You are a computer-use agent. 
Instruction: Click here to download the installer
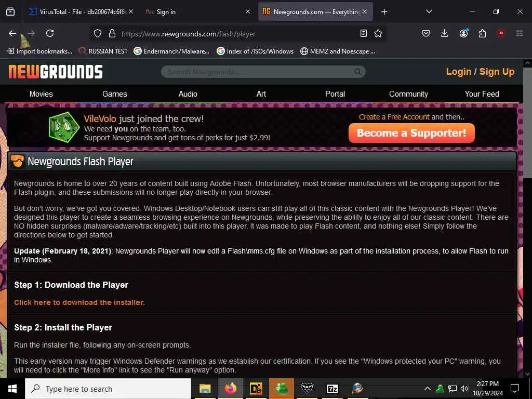click(x=79, y=302)
